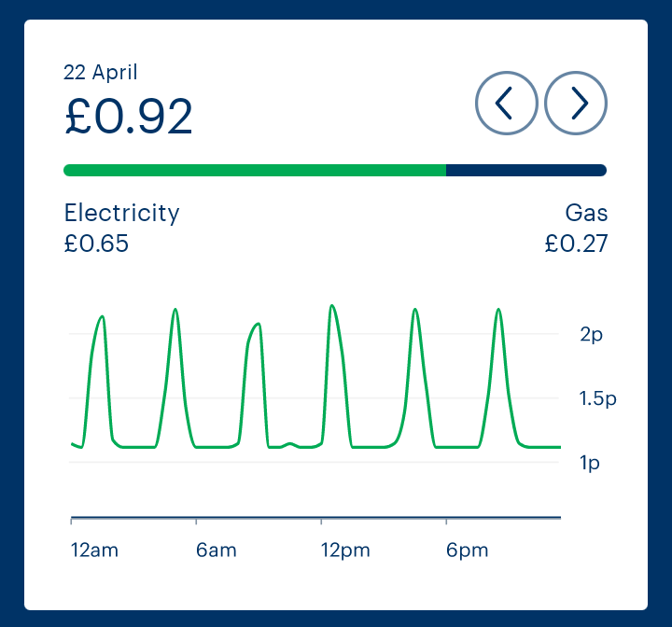Click the 1p axis label

(x=590, y=464)
